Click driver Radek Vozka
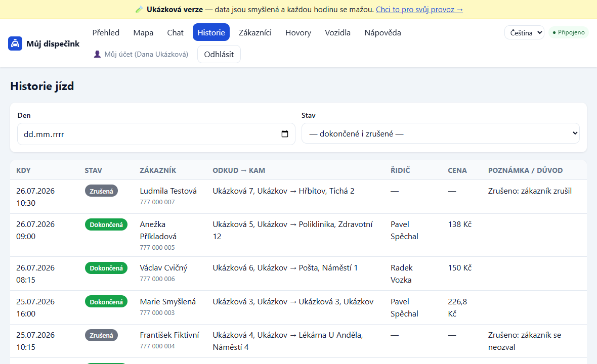This screenshot has height=364, width=597. coord(402,274)
